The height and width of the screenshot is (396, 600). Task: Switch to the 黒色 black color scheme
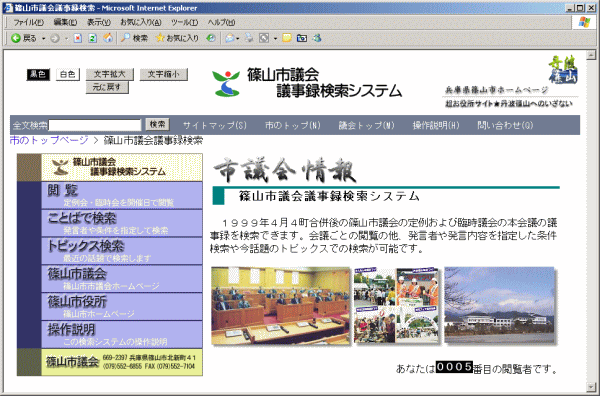[x=38, y=74]
